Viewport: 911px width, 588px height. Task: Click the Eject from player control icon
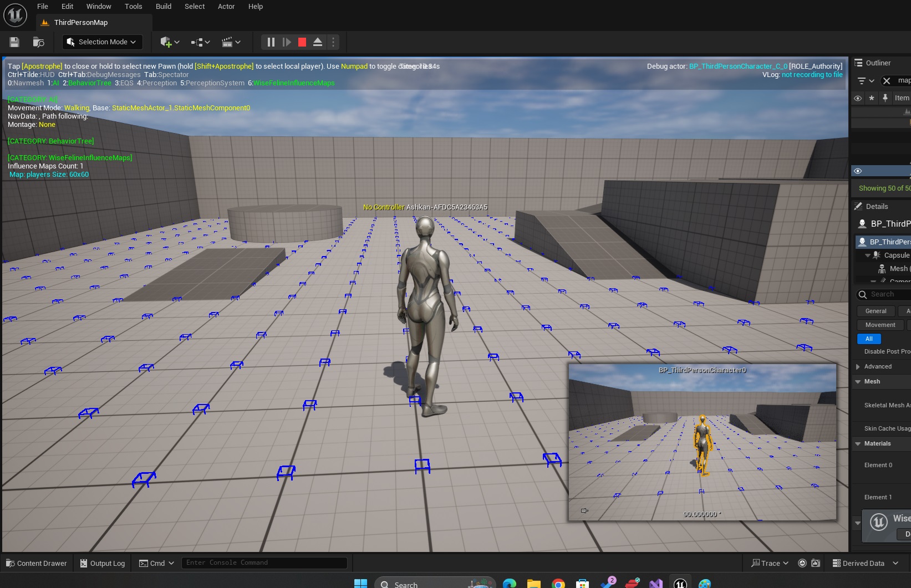pos(318,42)
